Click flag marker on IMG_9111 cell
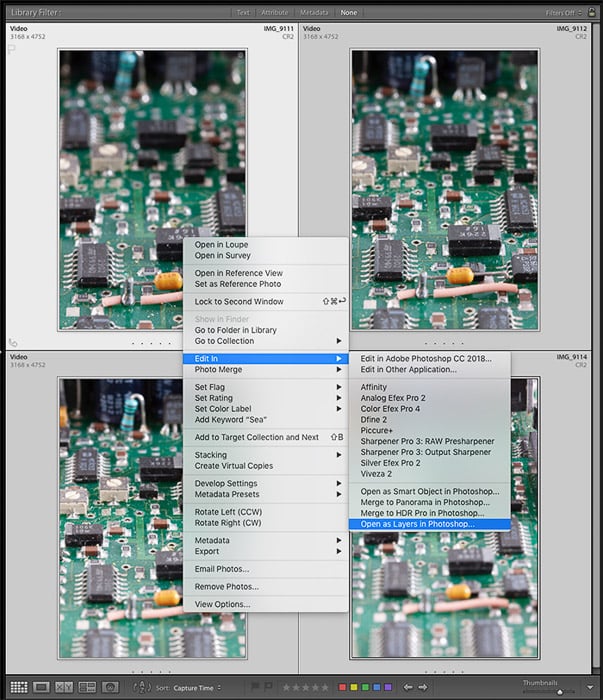603x700 pixels. pyautogui.click(x=12, y=50)
